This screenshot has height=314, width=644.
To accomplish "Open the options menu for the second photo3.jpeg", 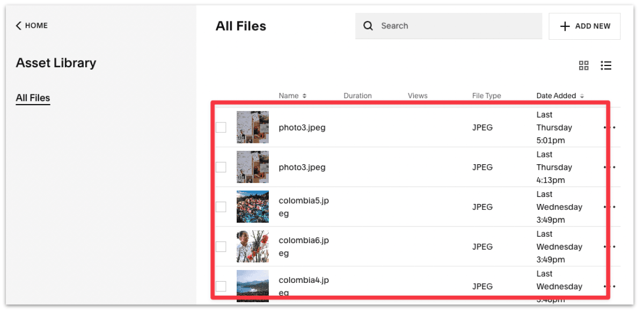I will 609,167.
